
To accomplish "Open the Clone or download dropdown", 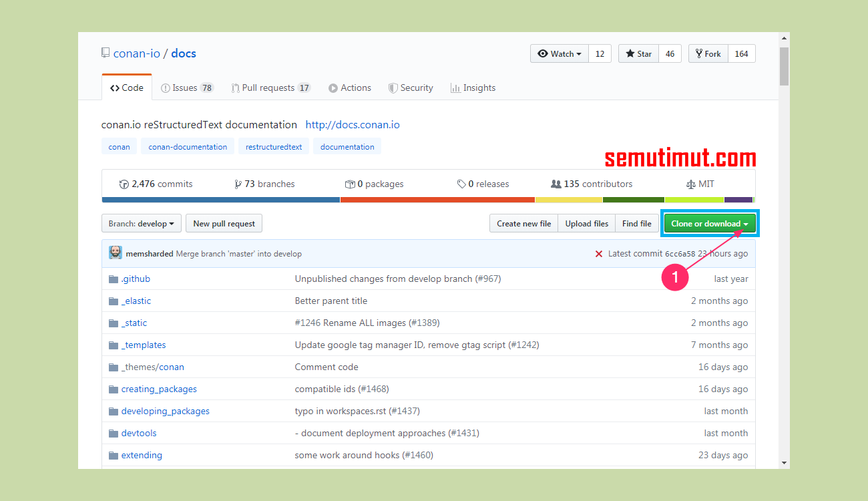I will [x=709, y=223].
